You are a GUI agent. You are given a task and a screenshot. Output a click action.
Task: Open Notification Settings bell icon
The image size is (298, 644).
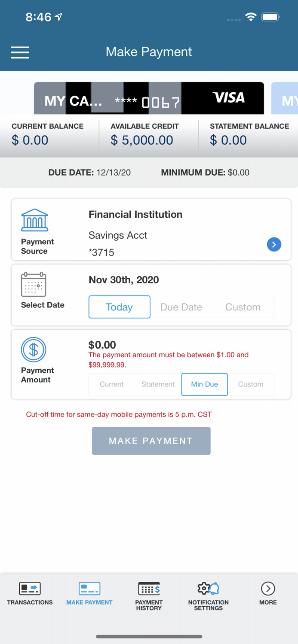[x=208, y=589]
